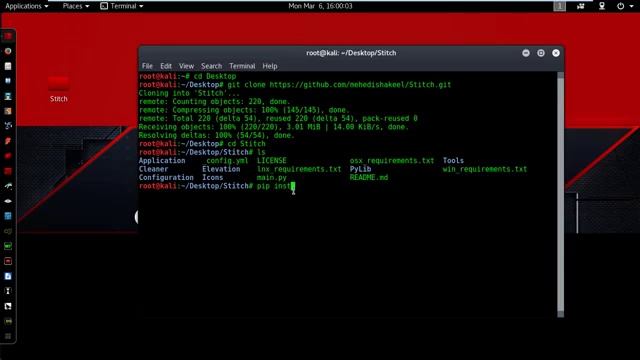Click README.md in the ls output
The height and width of the screenshot is (360, 640).
point(369,178)
